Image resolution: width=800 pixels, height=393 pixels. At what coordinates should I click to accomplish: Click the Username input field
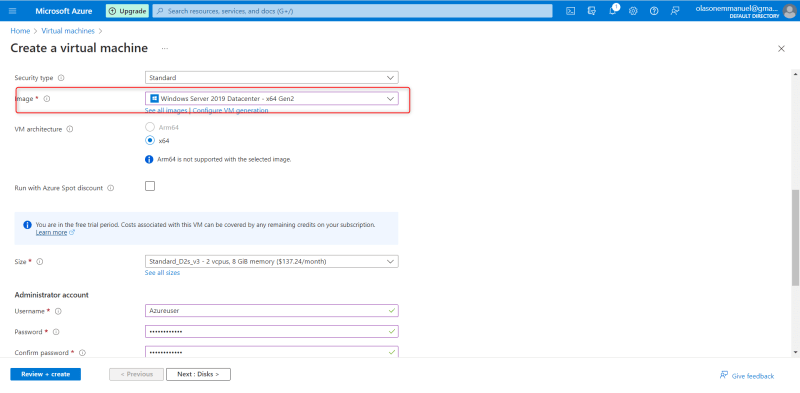pyautogui.click(x=271, y=310)
